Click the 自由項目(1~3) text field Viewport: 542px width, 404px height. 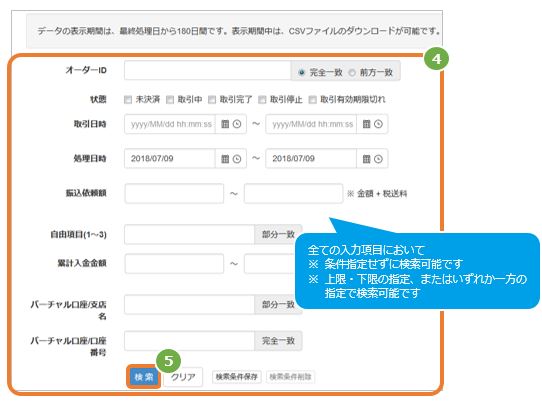(x=189, y=235)
